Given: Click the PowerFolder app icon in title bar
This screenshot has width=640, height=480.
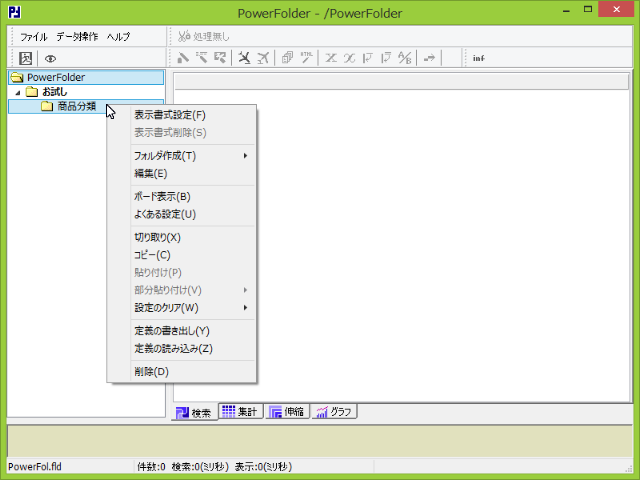Looking at the screenshot, I should pos(15,12).
